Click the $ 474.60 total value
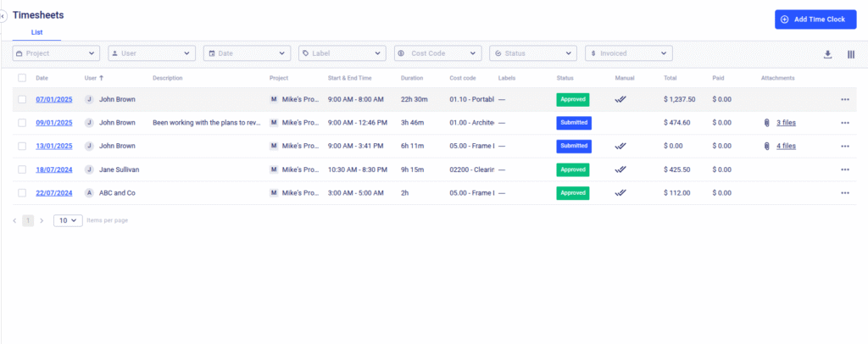This screenshot has height=344, width=868. tap(677, 123)
